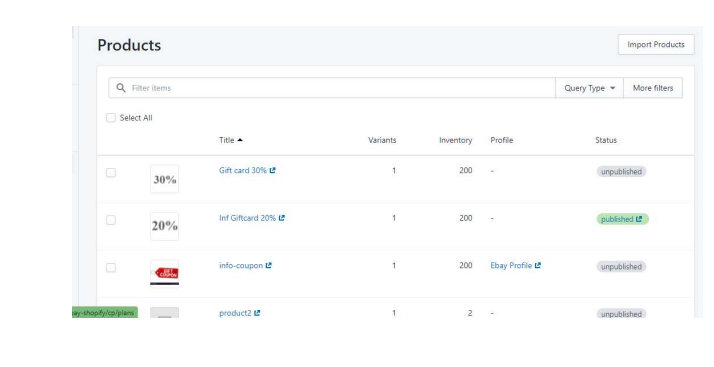Open external link icon next to product2
The width and height of the screenshot is (714, 367).
pos(257,313)
